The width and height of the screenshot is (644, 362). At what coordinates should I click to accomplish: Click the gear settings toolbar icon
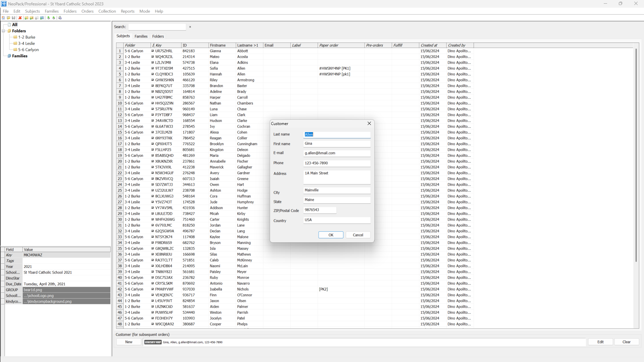coord(60,18)
